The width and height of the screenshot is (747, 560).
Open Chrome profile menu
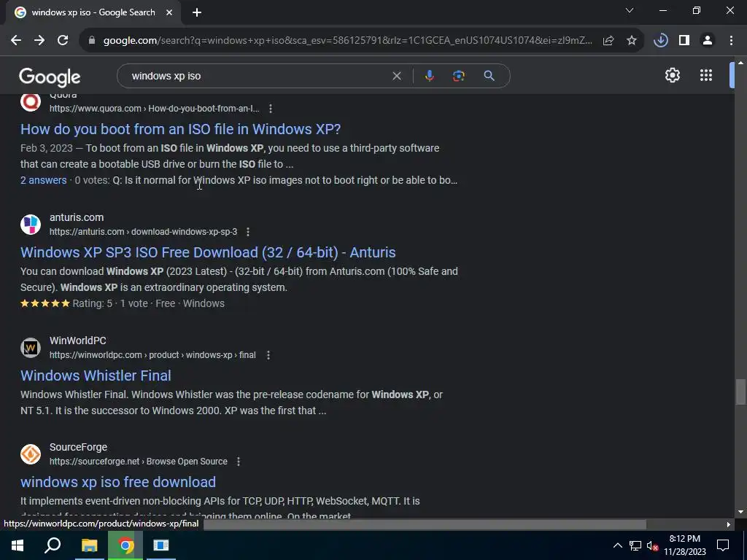click(x=708, y=41)
